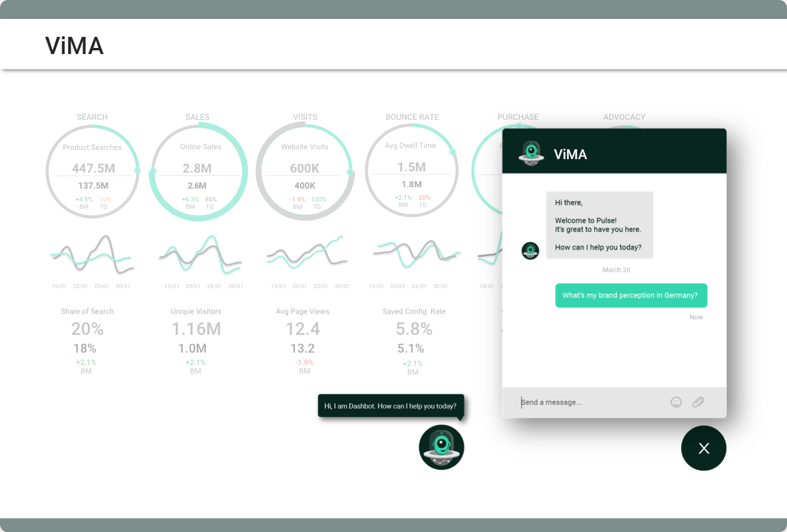Click the paperclip attachment icon
This screenshot has height=532, width=787.
point(698,402)
